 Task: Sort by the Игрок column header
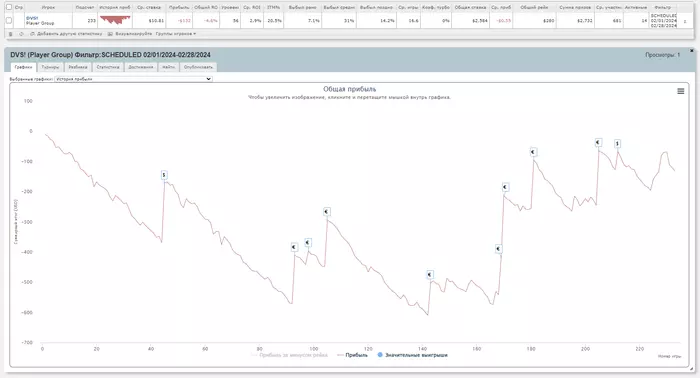[x=48, y=8]
